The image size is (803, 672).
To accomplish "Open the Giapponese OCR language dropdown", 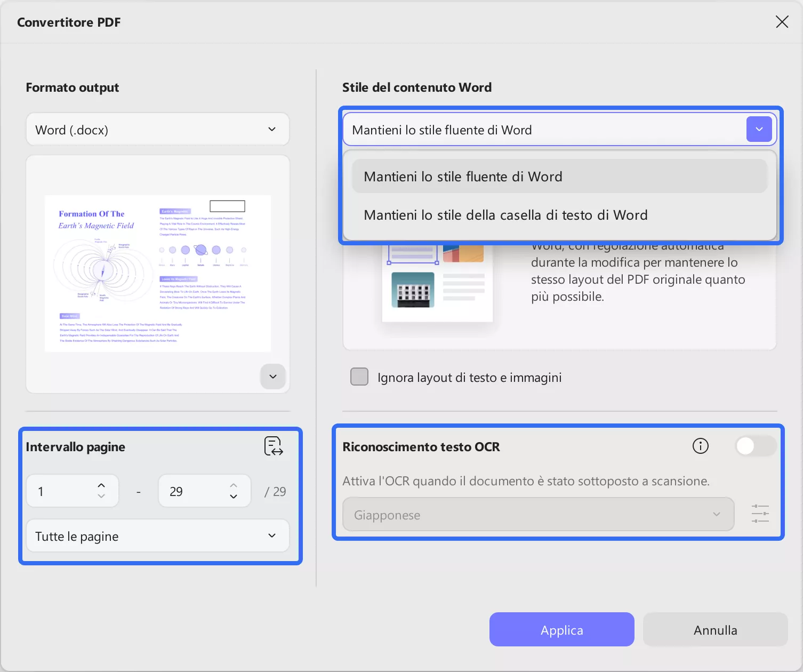I will pos(537,514).
